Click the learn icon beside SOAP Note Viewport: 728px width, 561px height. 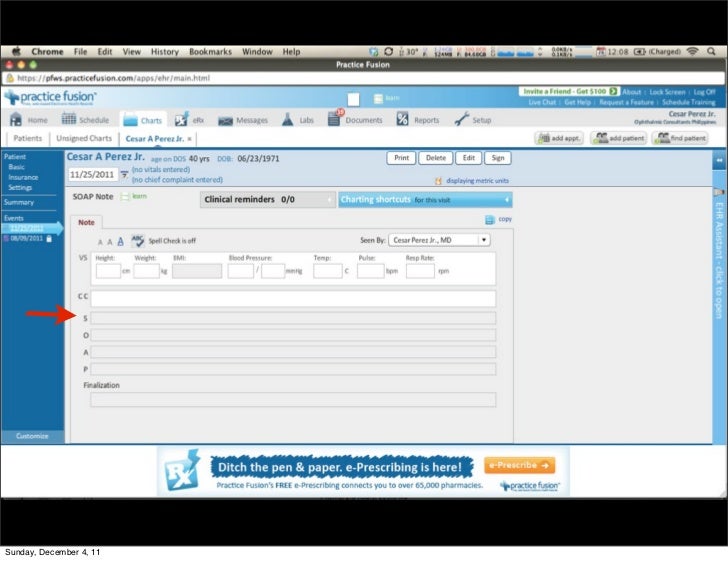[124, 197]
